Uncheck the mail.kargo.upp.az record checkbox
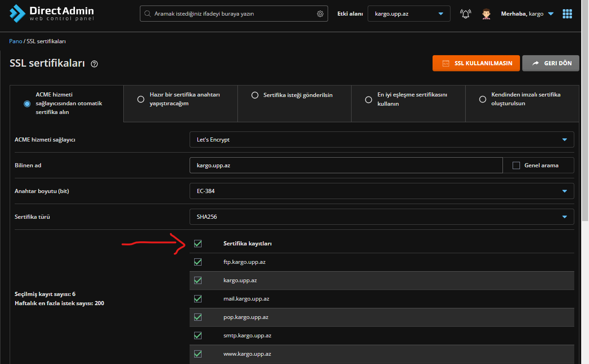 click(198, 299)
